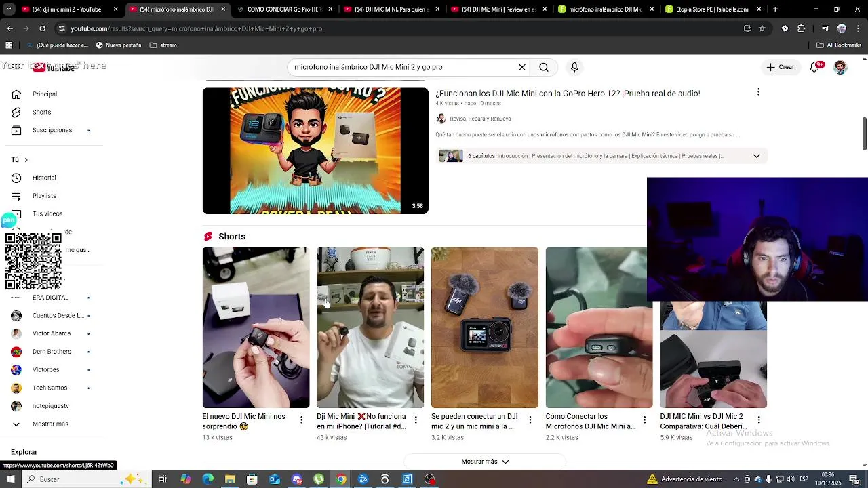Image resolution: width=868 pixels, height=488 pixels.
Task: Open the Victor Abarca subscription
Action: coord(52,333)
